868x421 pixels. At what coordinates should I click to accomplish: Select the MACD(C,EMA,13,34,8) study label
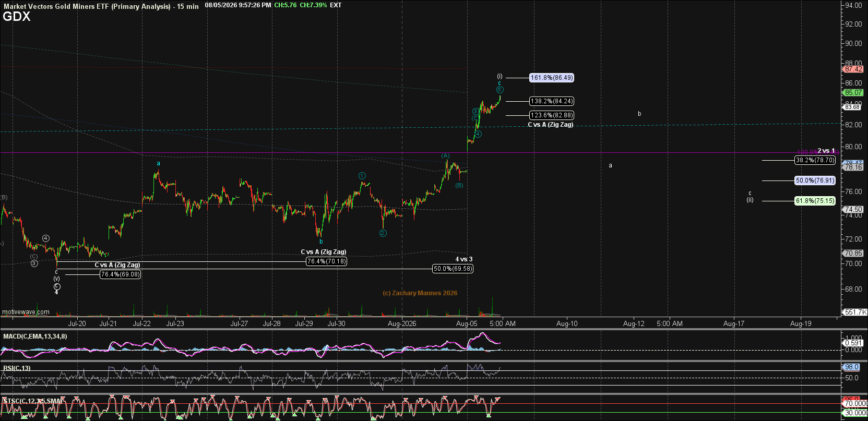pyautogui.click(x=35, y=336)
